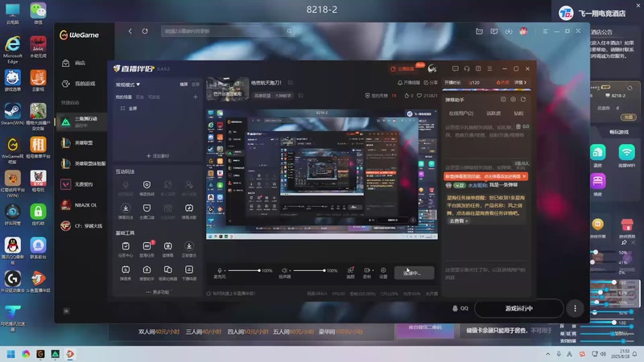The image size is (644, 362).
Task: Adjust the microphone volume slider
Action: coord(244,270)
